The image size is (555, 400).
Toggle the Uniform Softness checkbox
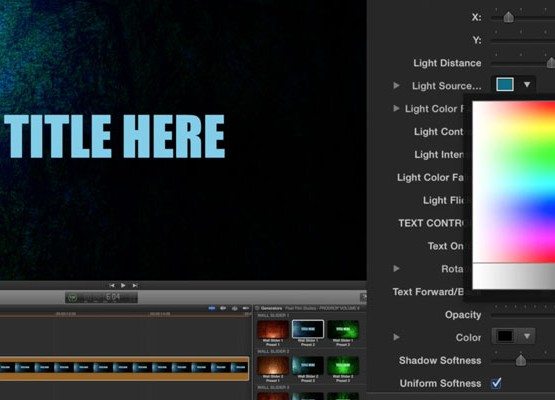pos(496,383)
